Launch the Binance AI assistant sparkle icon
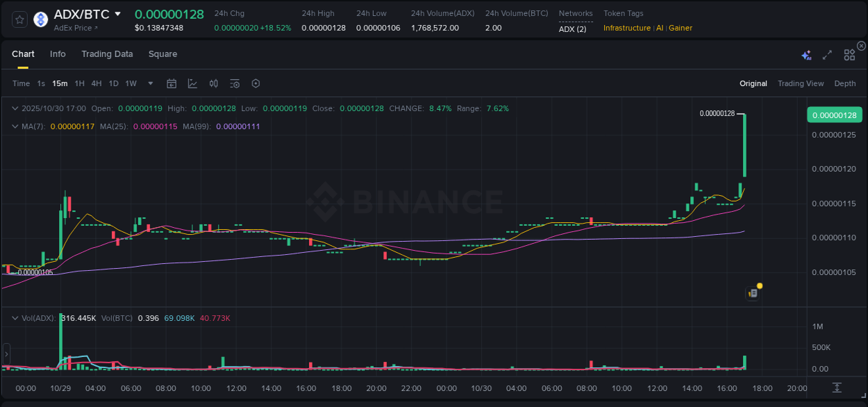 click(806, 54)
